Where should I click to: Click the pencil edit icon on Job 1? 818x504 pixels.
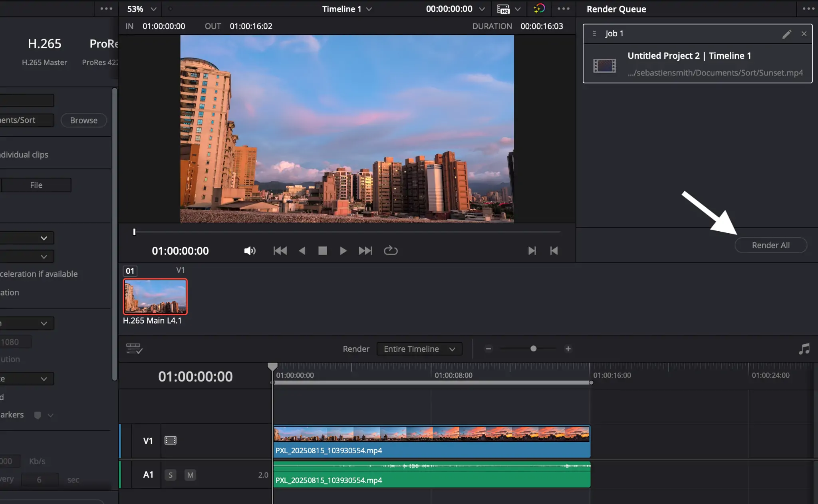[x=786, y=34]
